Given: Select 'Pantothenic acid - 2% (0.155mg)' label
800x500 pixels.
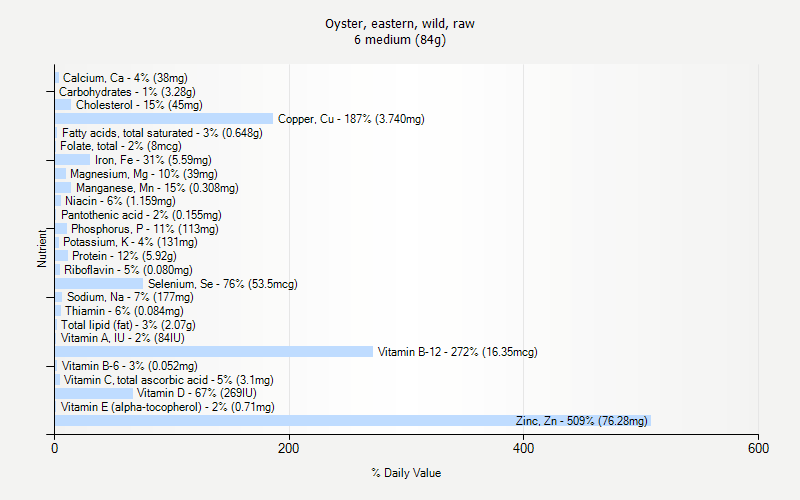Looking at the screenshot, I should pyautogui.click(x=141, y=215).
